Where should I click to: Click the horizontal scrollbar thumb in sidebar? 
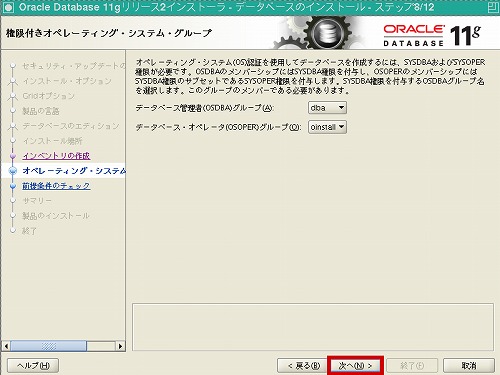pyautogui.click(x=49, y=346)
